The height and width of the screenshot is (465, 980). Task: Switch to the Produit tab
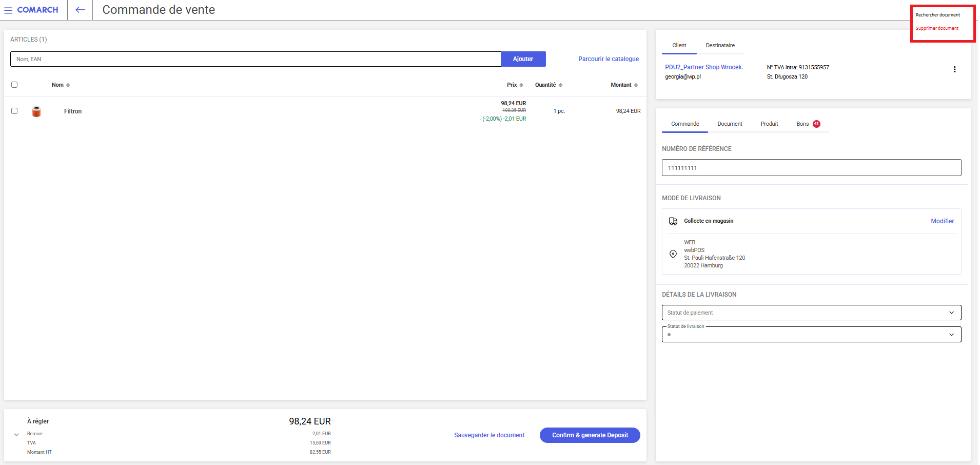pyautogui.click(x=769, y=124)
